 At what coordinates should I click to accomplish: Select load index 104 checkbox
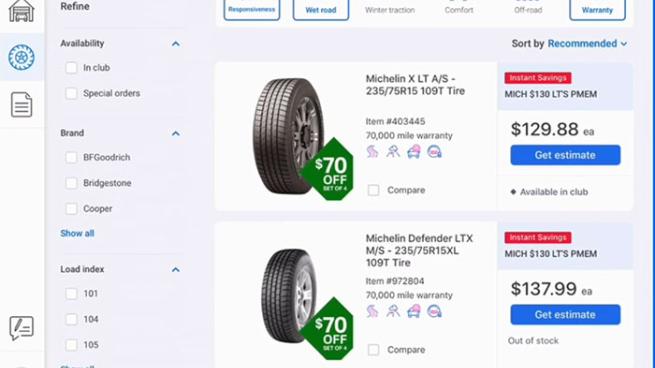[x=71, y=319]
